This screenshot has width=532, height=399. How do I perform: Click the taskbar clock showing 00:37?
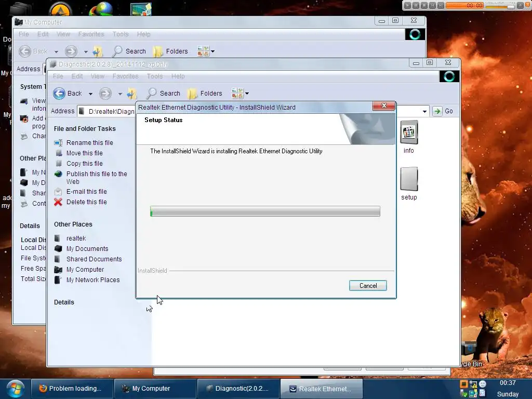point(508,383)
